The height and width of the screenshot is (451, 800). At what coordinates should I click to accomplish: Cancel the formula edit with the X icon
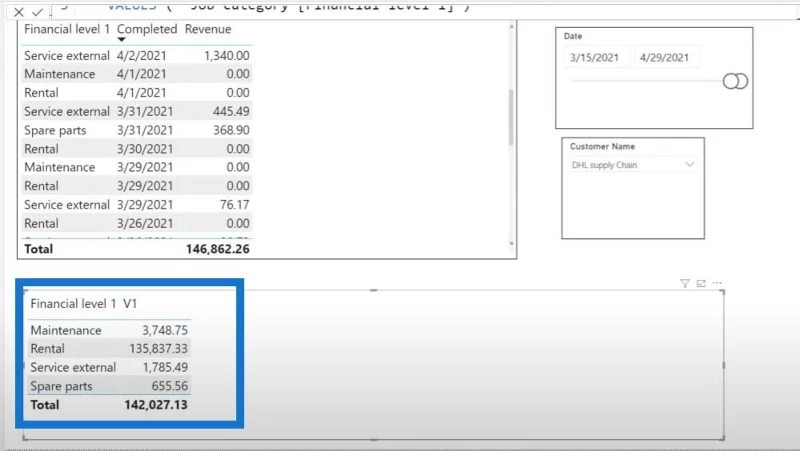tap(19, 12)
